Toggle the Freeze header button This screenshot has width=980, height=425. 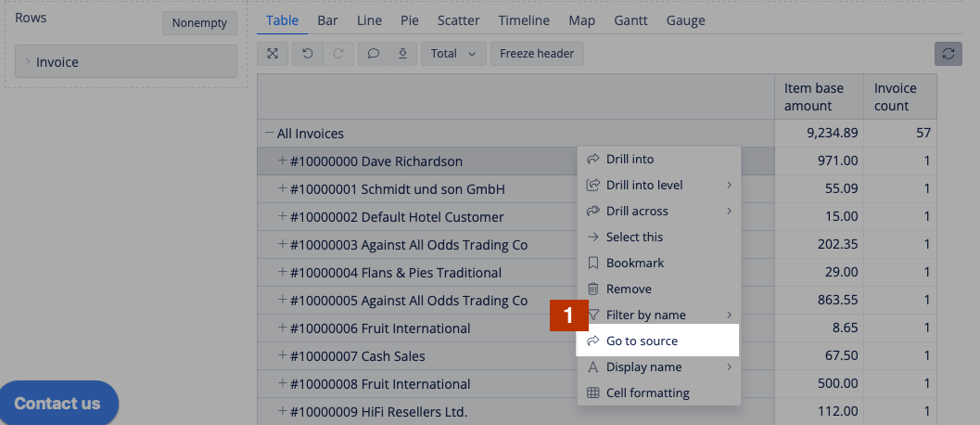click(537, 54)
